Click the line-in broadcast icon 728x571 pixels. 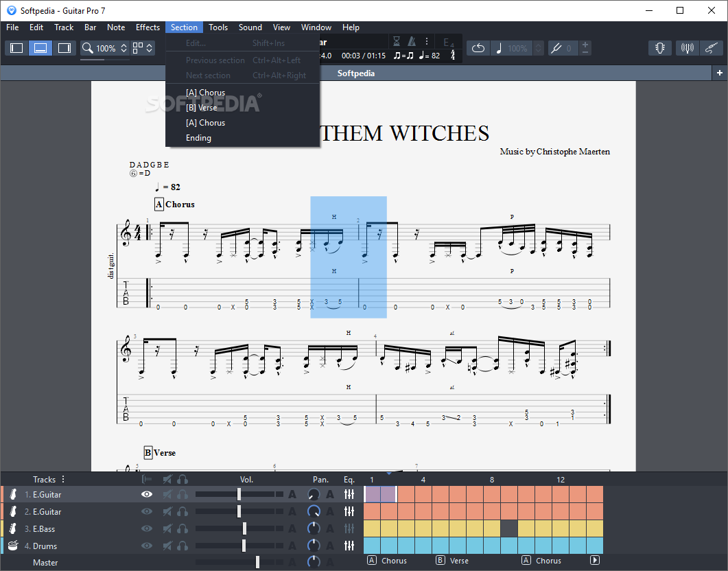[687, 48]
